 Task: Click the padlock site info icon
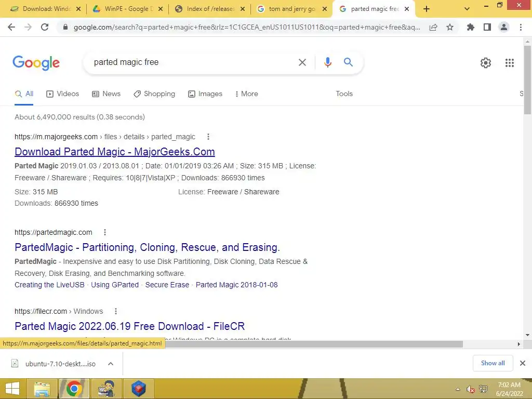pyautogui.click(x=65, y=27)
